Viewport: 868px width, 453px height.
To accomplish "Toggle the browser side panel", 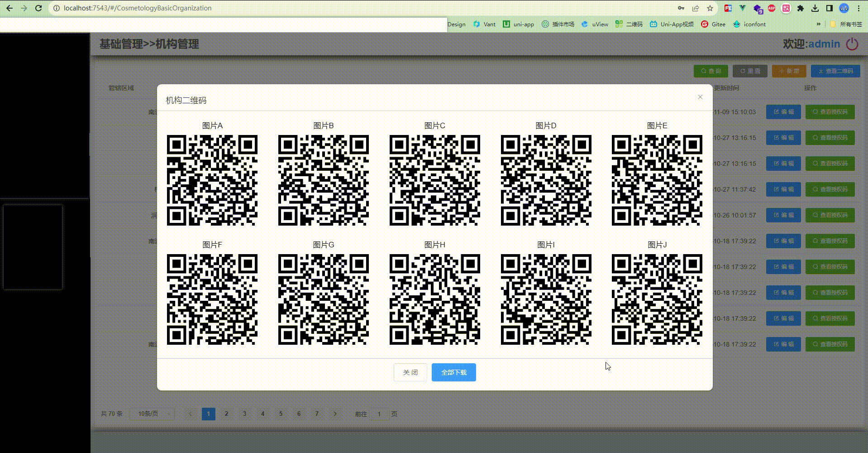I will [x=830, y=8].
